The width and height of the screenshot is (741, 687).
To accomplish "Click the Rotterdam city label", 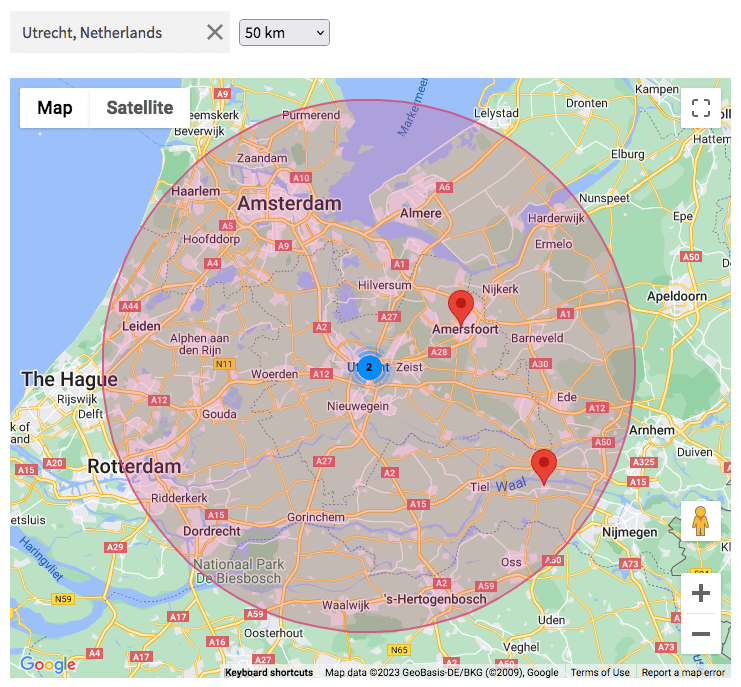I will (x=134, y=466).
